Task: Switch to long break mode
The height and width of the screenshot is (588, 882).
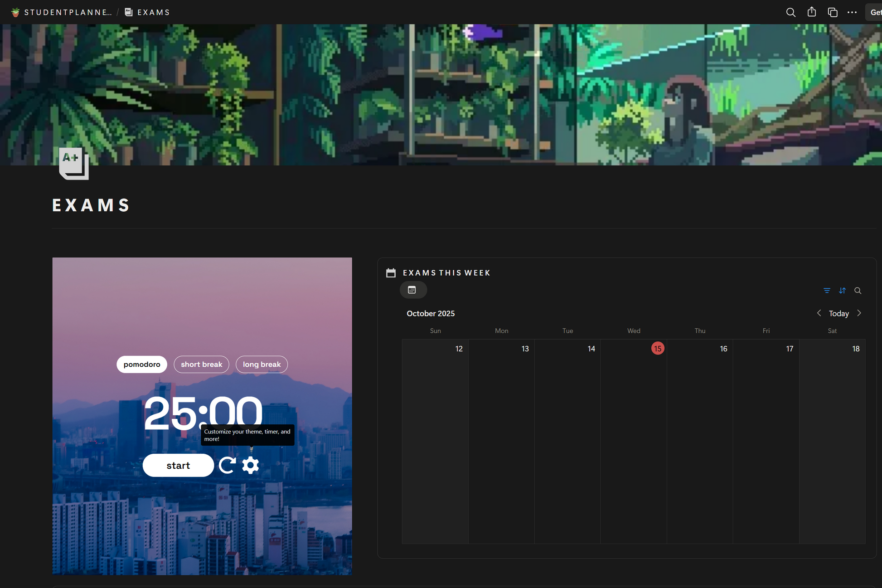Action: click(262, 364)
